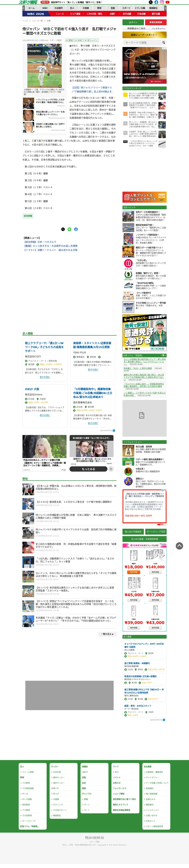Open the 箱根駅伝 navigation tab
This screenshot has height=868, width=189.
coord(153,8)
